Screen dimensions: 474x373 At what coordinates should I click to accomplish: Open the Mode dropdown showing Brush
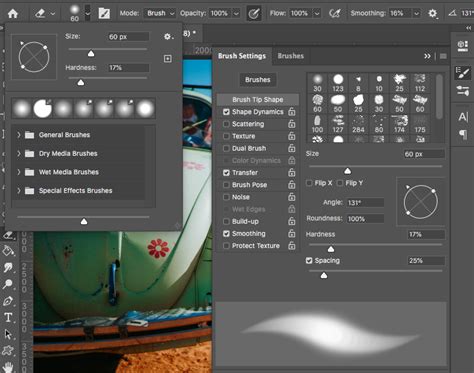pos(160,13)
